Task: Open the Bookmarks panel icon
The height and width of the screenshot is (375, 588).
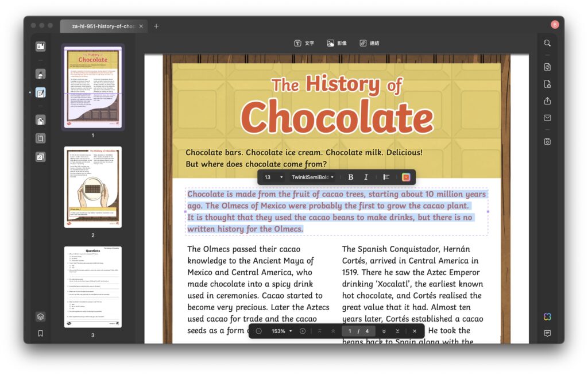Action: [x=41, y=334]
